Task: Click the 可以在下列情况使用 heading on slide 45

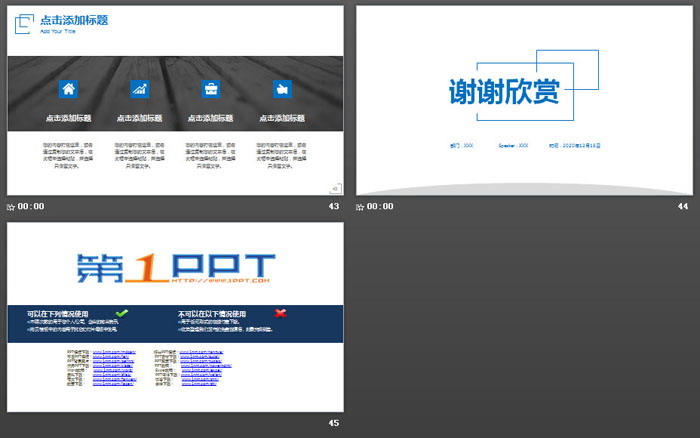Action: coord(58,314)
